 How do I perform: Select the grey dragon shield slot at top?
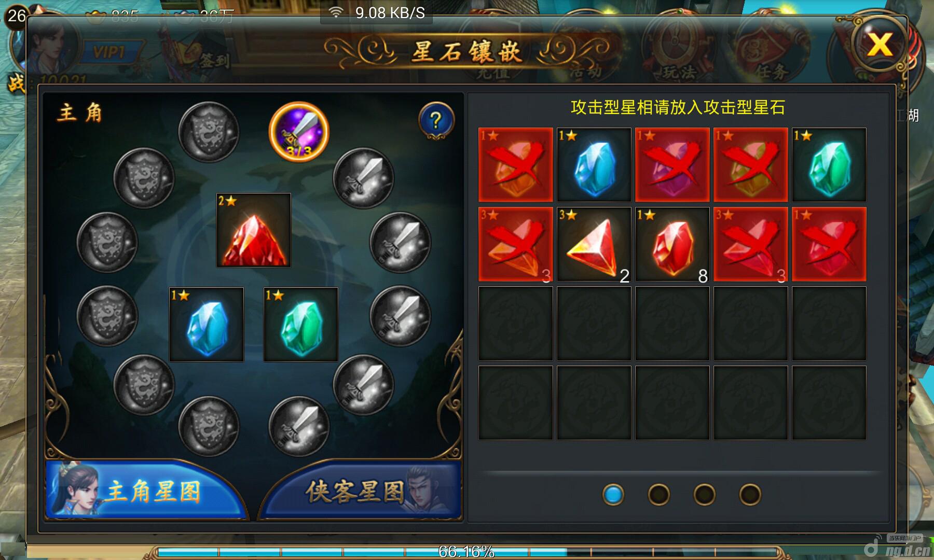coord(209,132)
